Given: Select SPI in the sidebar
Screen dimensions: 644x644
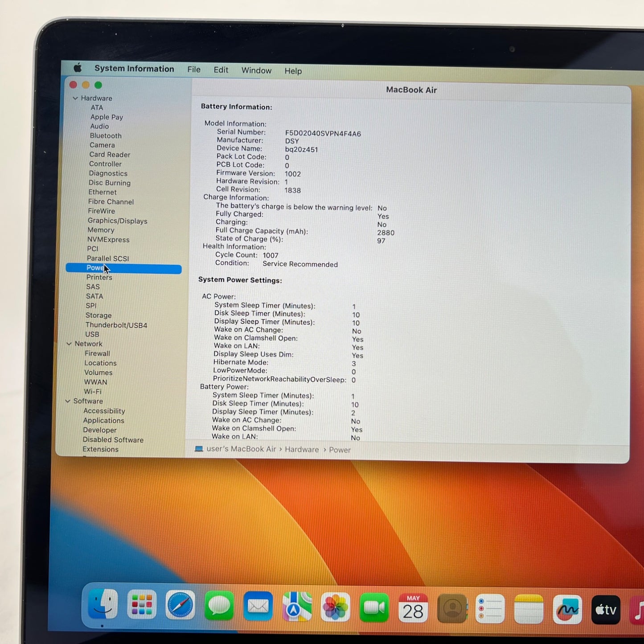Looking at the screenshot, I should coord(91,305).
